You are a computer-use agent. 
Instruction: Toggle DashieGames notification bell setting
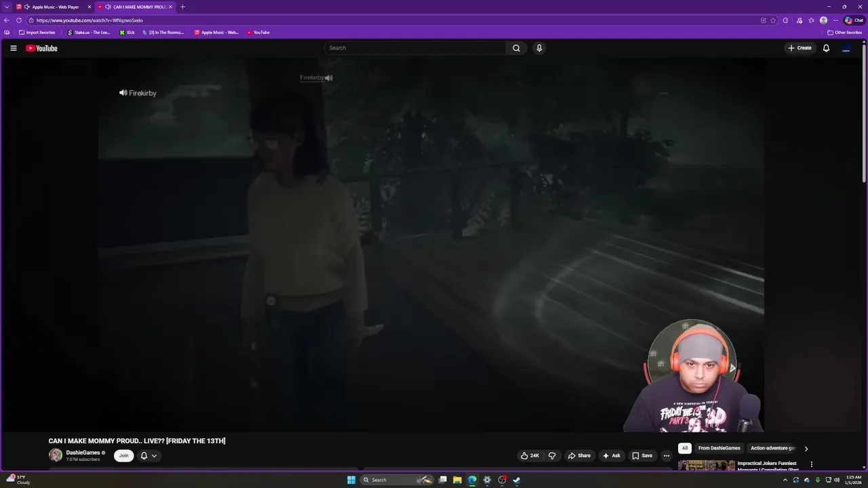pyautogui.click(x=149, y=455)
